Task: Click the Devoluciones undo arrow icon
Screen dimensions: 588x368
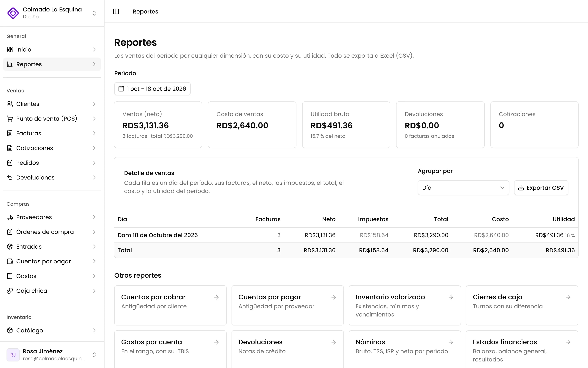Action: coord(10,177)
